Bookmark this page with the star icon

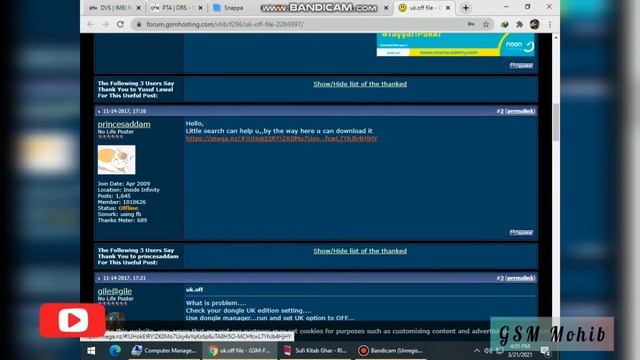pos(486,24)
